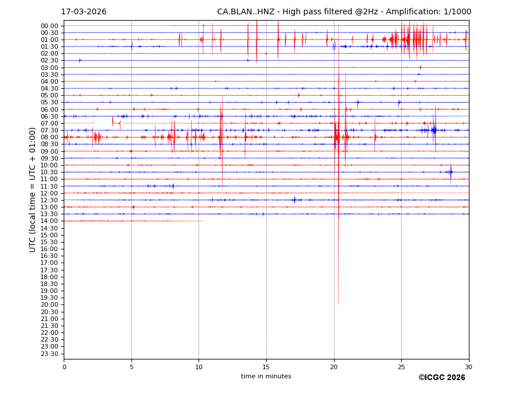Click the 30 minute x-axis tick label

pos(468,367)
